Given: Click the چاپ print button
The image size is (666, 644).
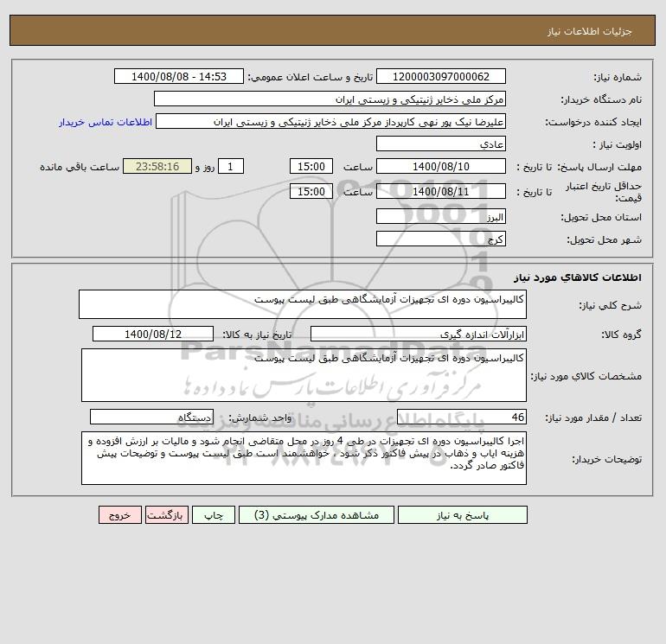Looking at the screenshot, I should 214,515.
